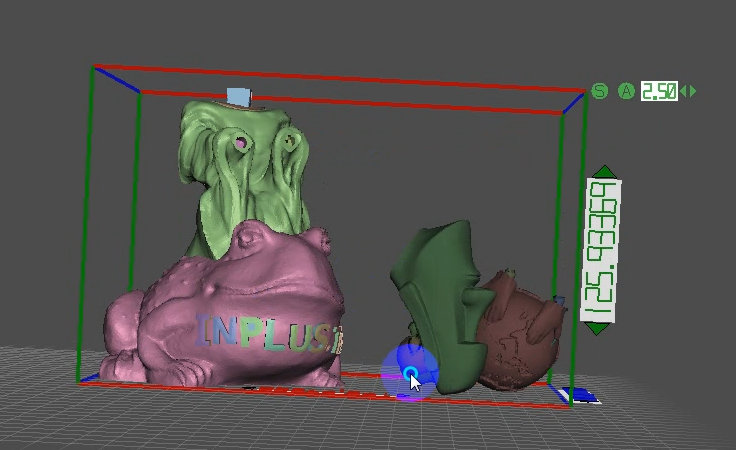Toggle the green S circle button
This screenshot has height=450, width=736.
tap(599, 91)
